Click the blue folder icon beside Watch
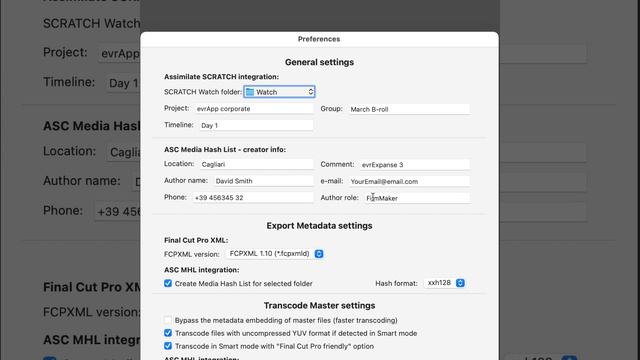This screenshot has height=360, width=640. click(250, 92)
